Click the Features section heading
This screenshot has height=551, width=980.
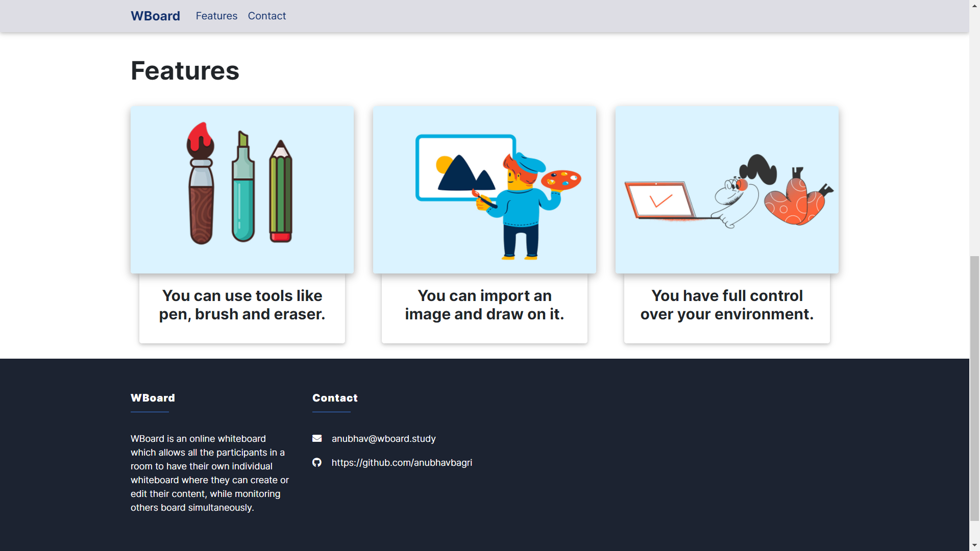(x=185, y=70)
